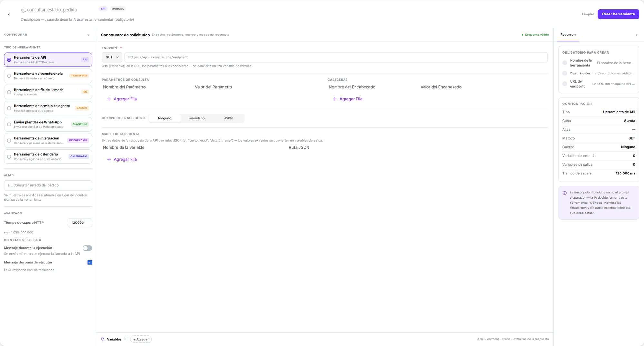Select Herramienta de API radio option
The width and height of the screenshot is (644, 346).
pos(48,60)
